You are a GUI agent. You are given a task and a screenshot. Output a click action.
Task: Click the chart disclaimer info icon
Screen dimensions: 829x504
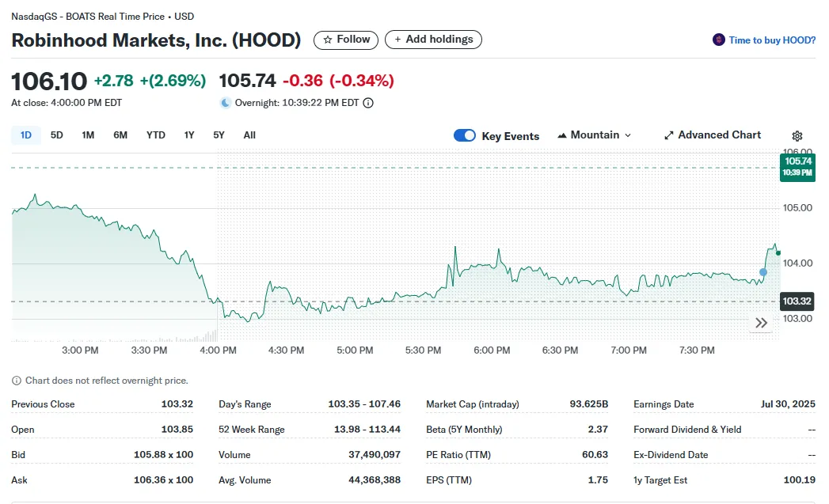tap(17, 381)
